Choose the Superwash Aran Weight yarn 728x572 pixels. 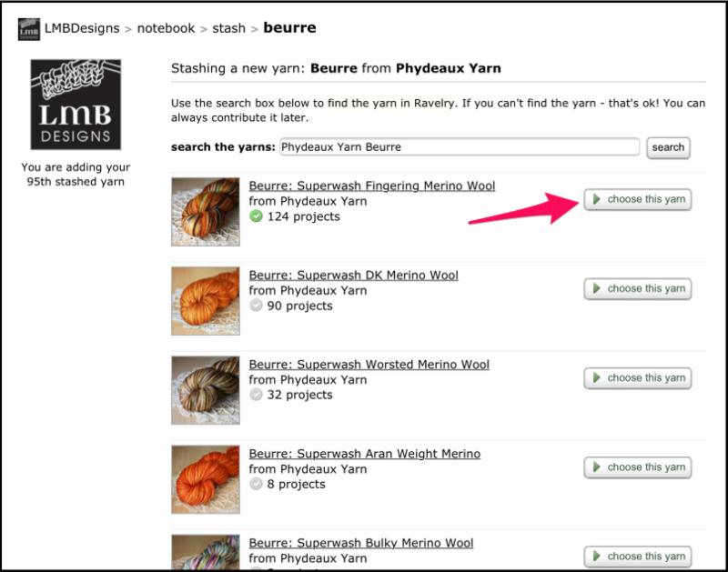[637, 467]
